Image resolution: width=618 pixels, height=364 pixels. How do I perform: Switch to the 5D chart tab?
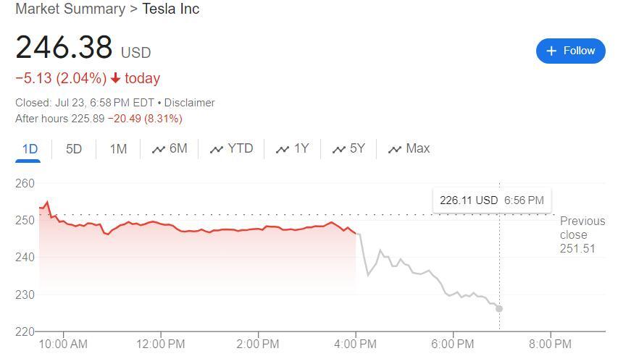coord(74,149)
